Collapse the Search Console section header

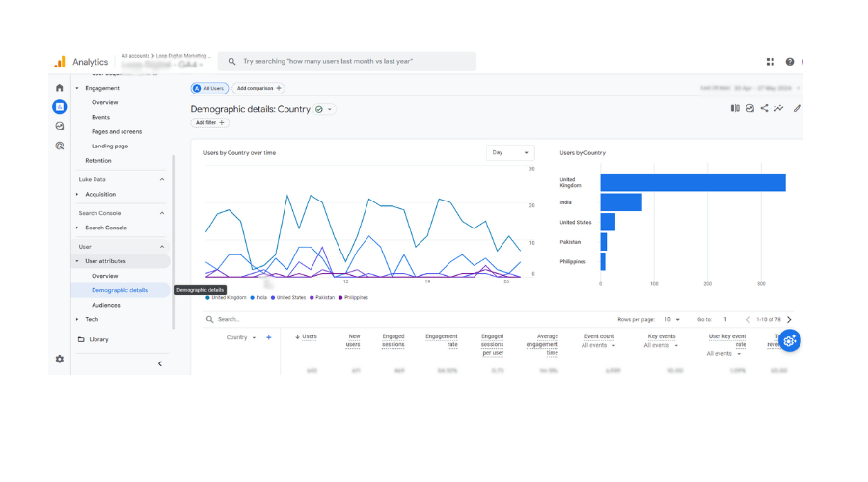point(162,213)
